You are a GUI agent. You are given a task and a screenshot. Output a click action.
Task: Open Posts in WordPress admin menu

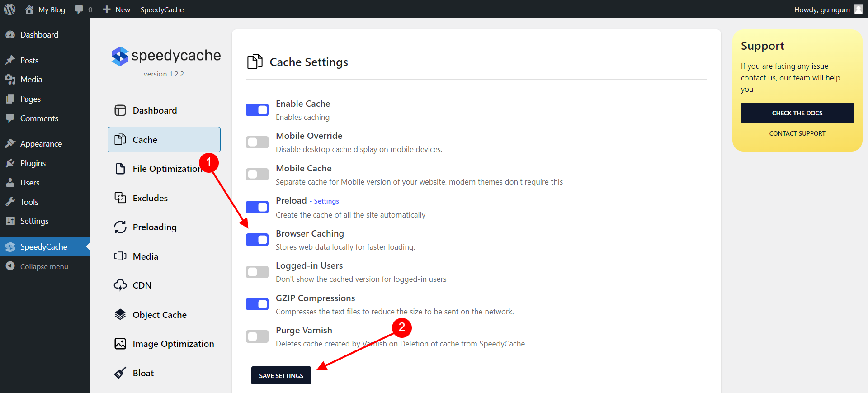(x=45, y=60)
